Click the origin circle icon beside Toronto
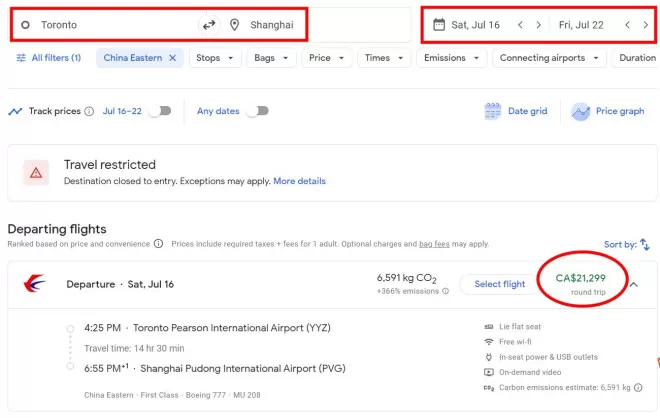Viewport: 660px width, 418px height. coord(25,25)
